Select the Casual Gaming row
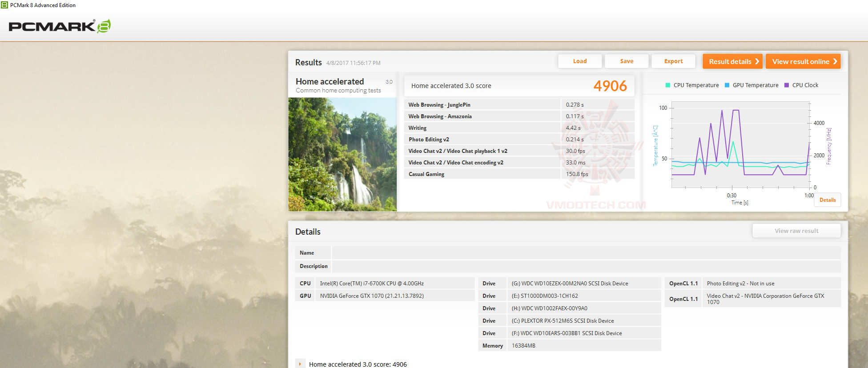The width and height of the screenshot is (868, 368). (519, 174)
